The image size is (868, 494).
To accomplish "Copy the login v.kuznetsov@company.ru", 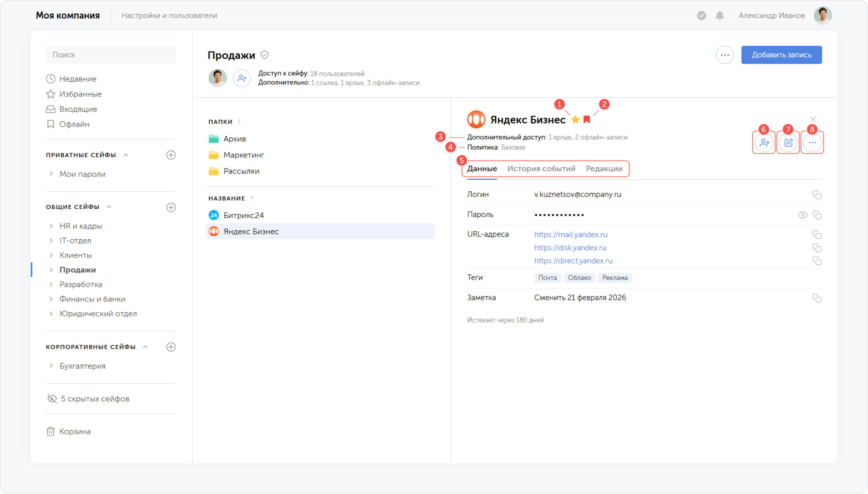I will (816, 195).
